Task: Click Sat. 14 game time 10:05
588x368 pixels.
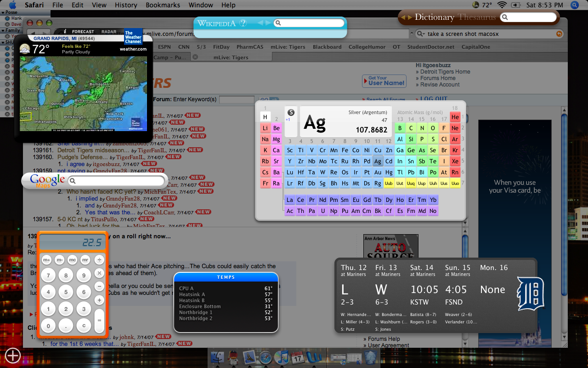Action: 424,290
